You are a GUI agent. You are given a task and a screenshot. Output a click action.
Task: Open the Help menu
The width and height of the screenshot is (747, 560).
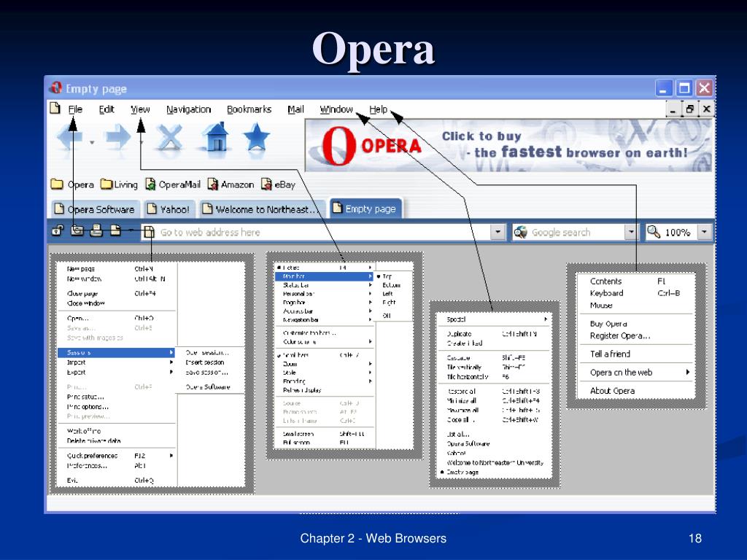click(379, 109)
